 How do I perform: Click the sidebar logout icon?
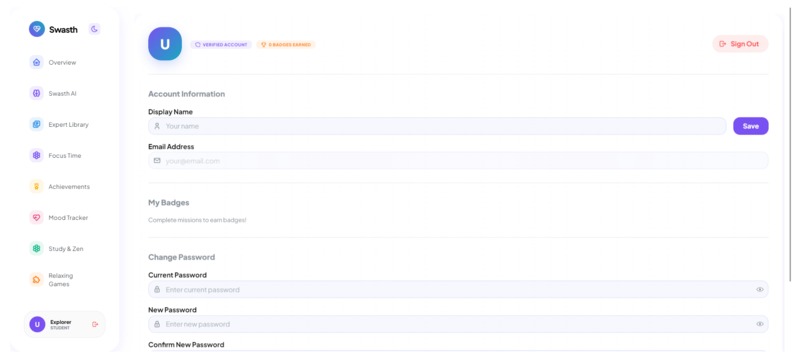pyautogui.click(x=95, y=325)
